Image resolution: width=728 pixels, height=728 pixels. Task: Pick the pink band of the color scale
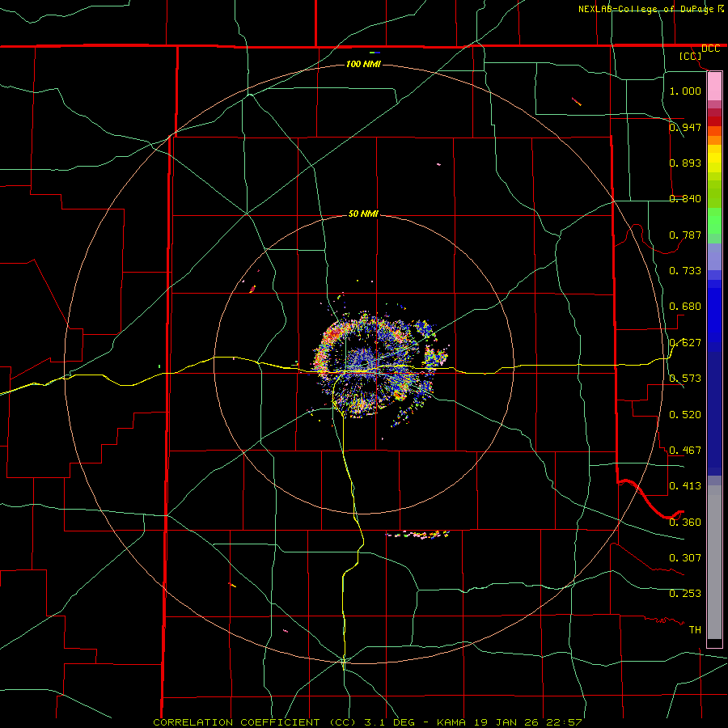pos(714,87)
